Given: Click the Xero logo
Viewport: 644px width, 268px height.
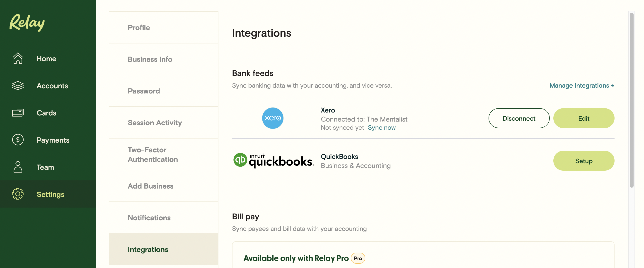Looking at the screenshot, I should [x=273, y=118].
